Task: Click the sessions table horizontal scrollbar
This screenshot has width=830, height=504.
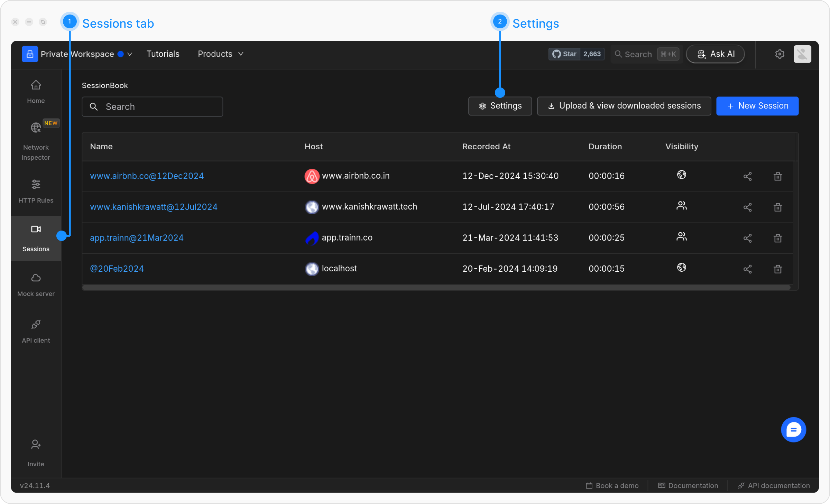Action: [436, 288]
